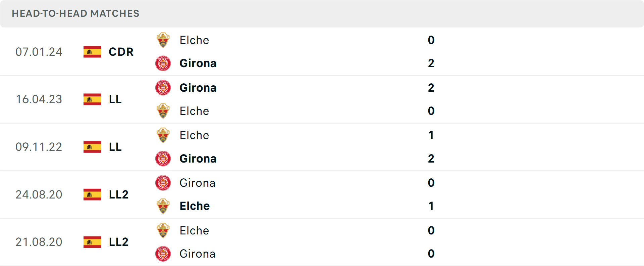644x266 pixels.
Task: Click the Head-to-Head Matches header
Action: click(75, 13)
